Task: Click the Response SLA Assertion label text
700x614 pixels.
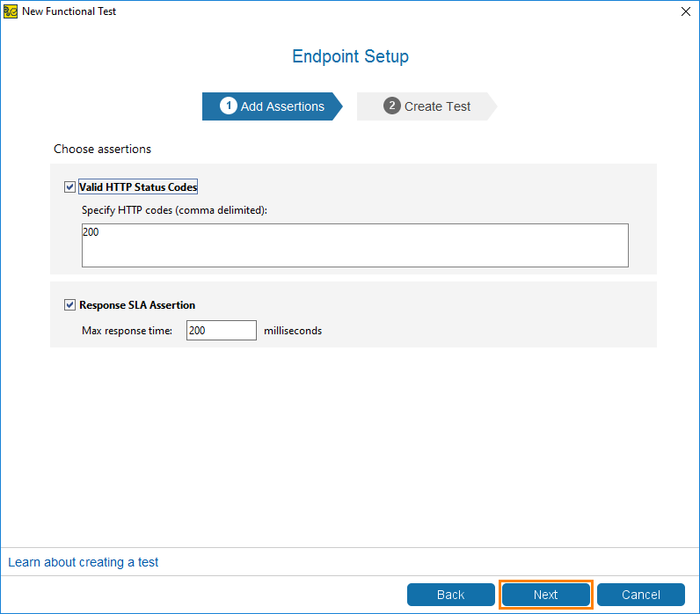Action: point(137,305)
